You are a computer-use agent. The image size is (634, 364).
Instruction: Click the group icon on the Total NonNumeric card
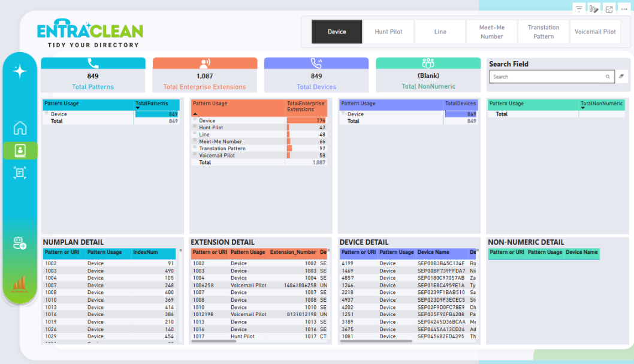[428, 63]
